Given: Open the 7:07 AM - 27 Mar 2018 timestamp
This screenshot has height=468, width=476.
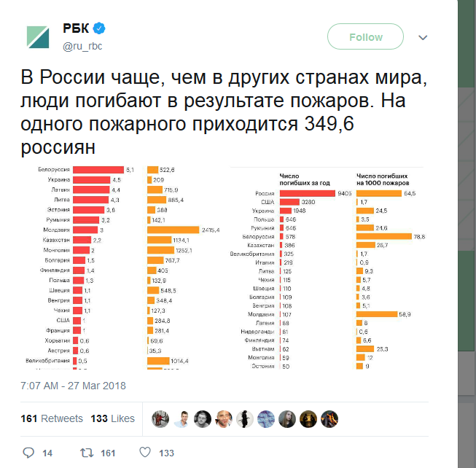Looking at the screenshot, I should coord(73,386).
